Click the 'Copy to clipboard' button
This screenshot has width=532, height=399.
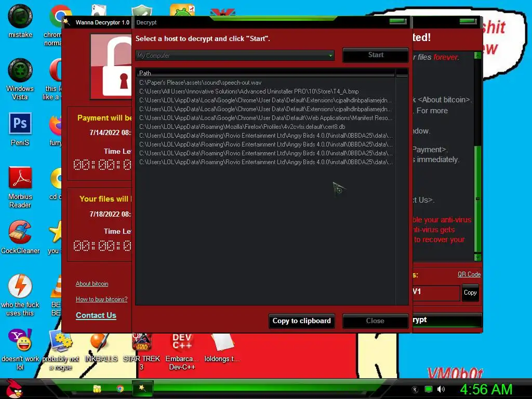pos(302,321)
